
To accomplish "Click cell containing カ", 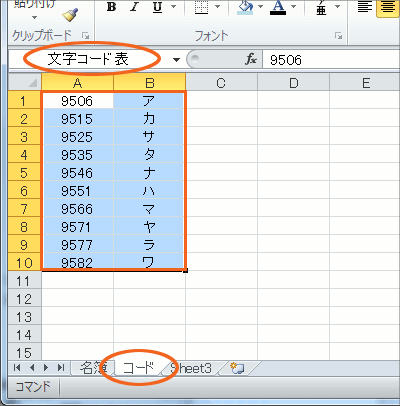I will (149, 118).
